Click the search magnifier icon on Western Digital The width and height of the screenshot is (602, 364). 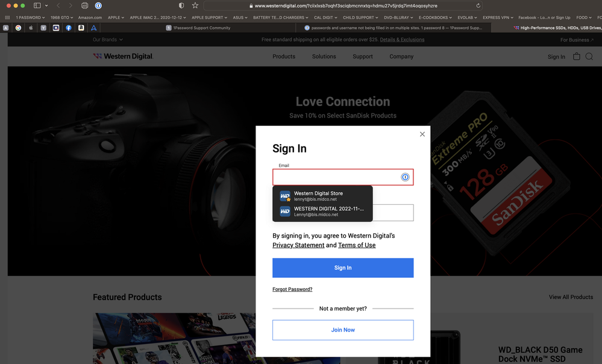(x=589, y=57)
